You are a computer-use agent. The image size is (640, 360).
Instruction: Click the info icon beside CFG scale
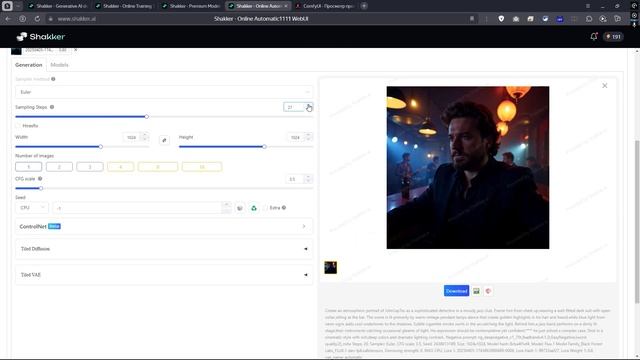[x=40, y=179]
